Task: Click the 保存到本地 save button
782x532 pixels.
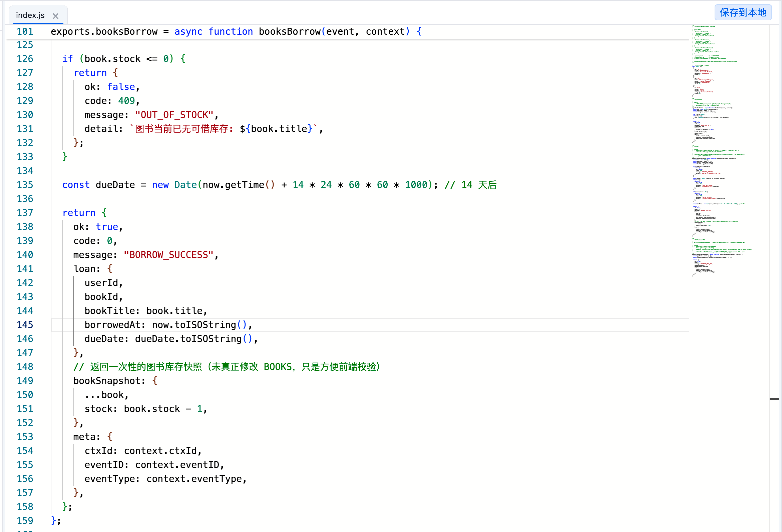Action: tap(743, 13)
